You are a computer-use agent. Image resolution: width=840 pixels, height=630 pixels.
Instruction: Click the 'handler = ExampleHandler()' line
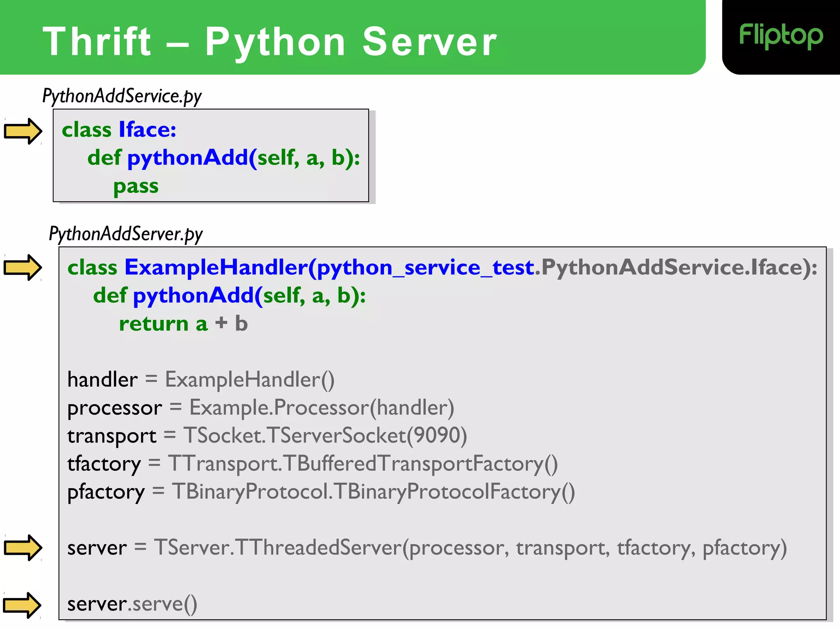[201, 380]
